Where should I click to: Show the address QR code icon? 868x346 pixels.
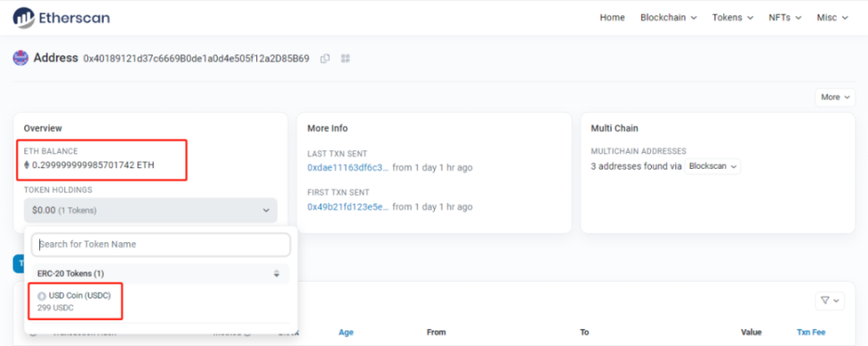346,58
